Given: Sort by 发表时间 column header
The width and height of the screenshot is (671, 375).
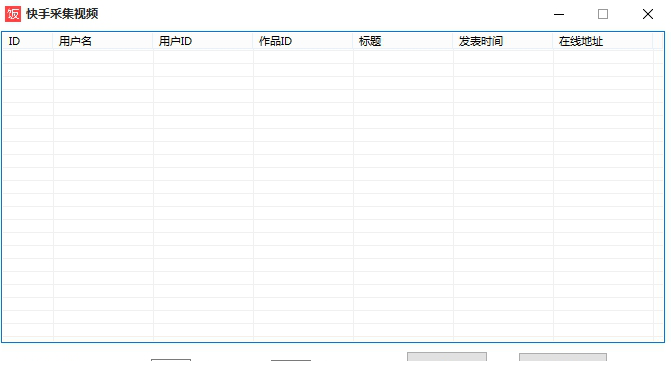Looking at the screenshot, I should pos(503,41).
